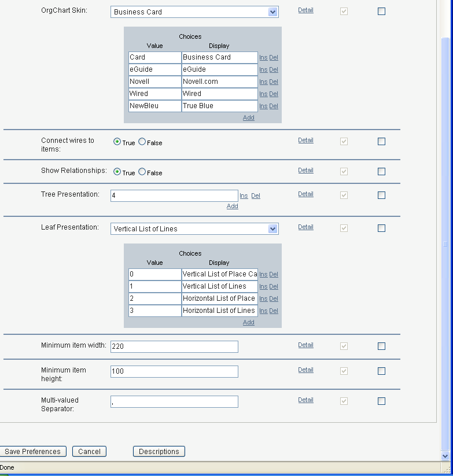Tick the empty checkbox in Show Relationships row
Screen dimensions: 453x476
click(x=381, y=172)
